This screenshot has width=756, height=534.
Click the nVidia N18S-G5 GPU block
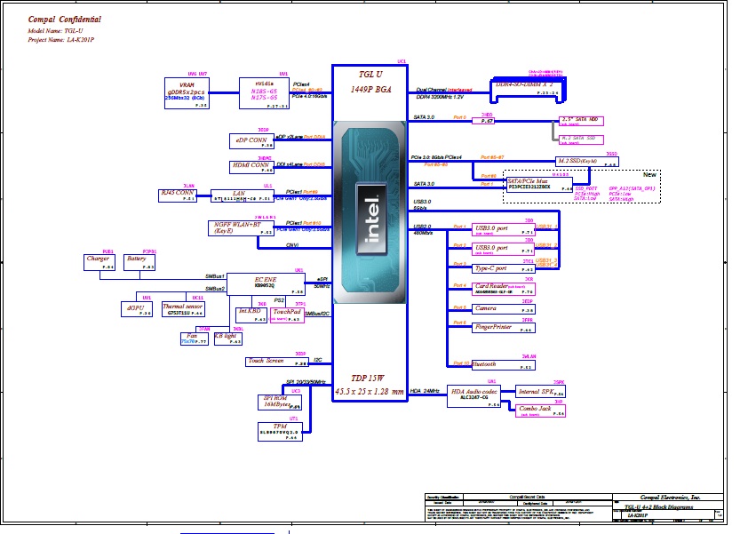[264, 93]
